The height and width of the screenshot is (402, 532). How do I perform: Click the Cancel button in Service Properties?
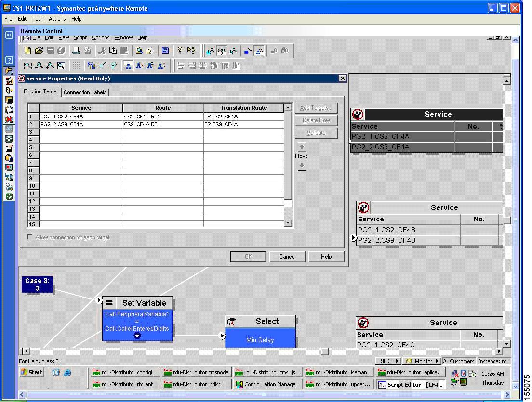coord(287,257)
